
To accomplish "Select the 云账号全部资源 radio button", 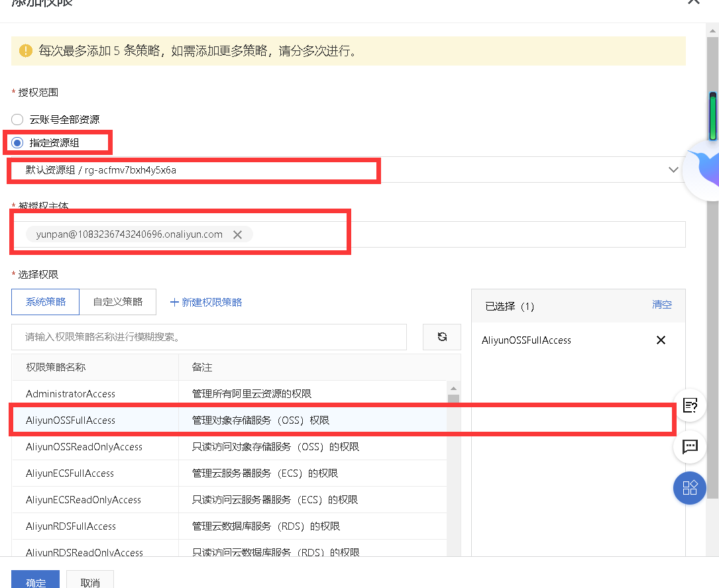I will (17, 120).
